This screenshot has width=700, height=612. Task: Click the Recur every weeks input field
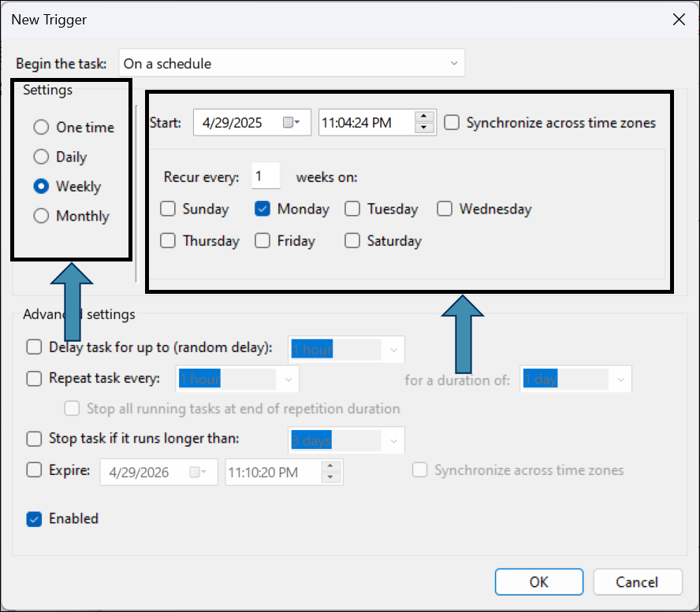click(x=266, y=177)
